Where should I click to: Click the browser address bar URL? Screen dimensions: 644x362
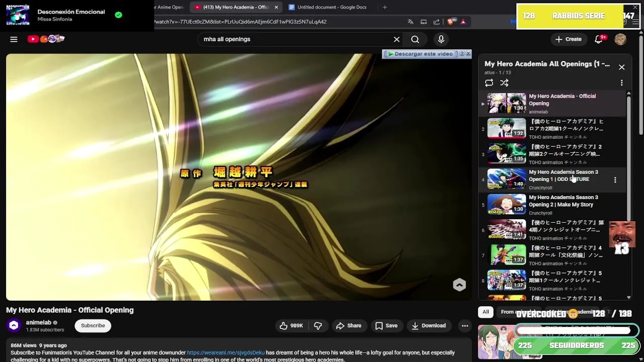click(x=240, y=22)
